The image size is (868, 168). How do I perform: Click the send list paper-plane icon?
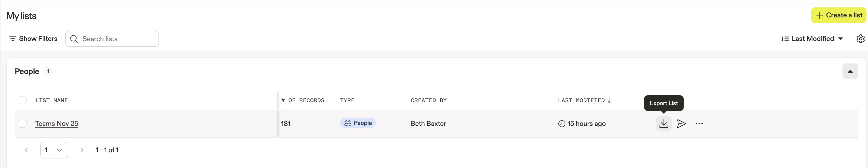click(x=681, y=124)
